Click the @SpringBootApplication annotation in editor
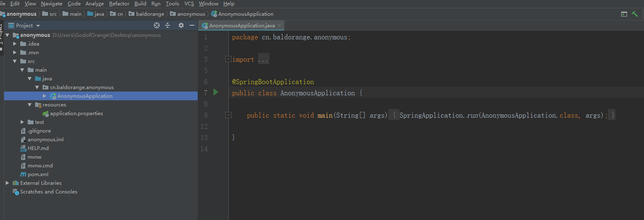Viewport: 644px width, 220px height. pos(273,82)
